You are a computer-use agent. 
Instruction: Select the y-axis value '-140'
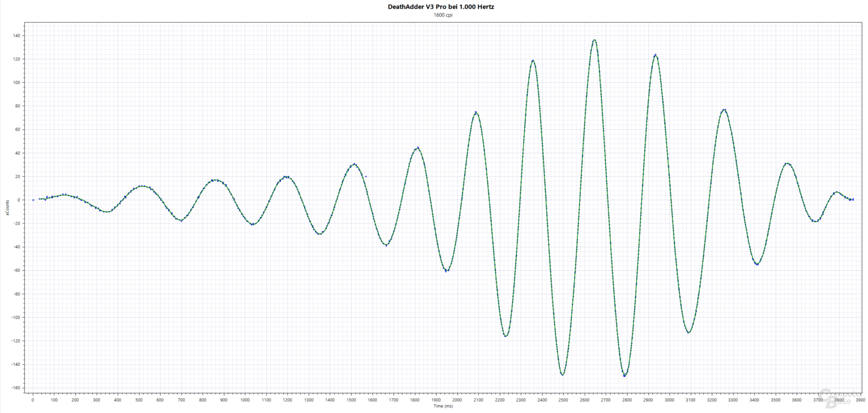tap(15, 365)
